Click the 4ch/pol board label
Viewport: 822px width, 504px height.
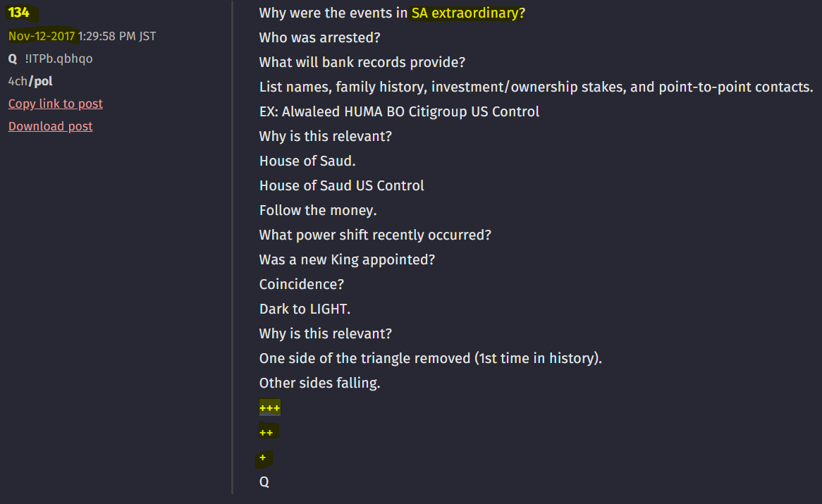30,81
